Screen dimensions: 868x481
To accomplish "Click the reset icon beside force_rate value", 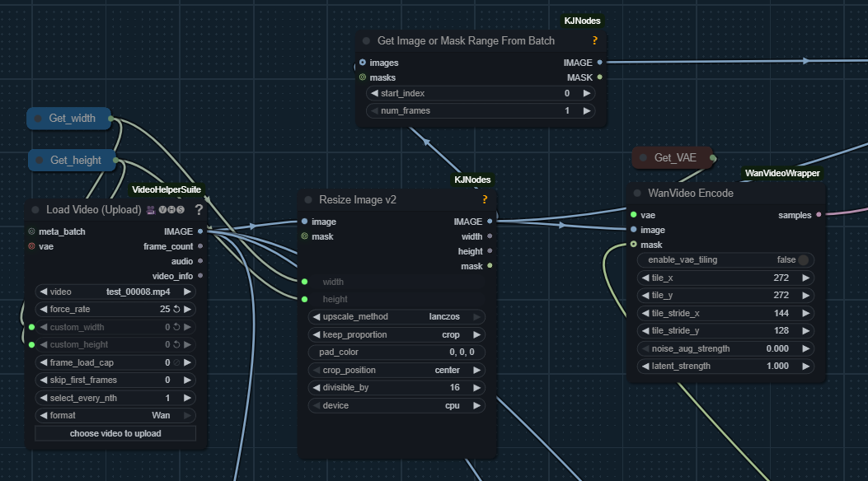I will click(176, 310).
